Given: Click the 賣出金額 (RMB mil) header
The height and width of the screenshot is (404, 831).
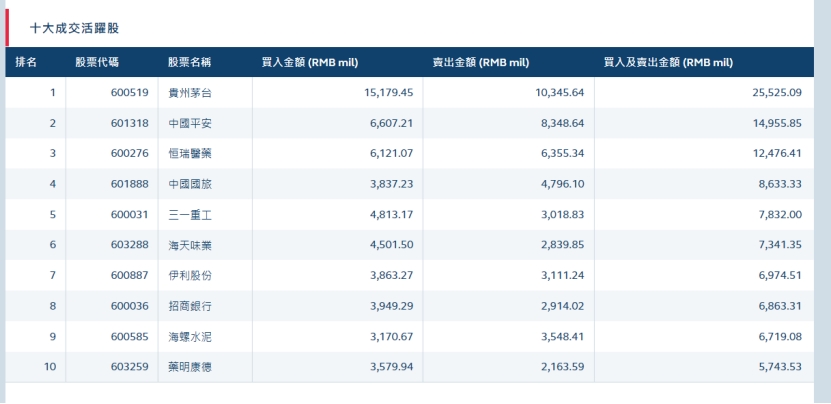Looking at the screenshot, I should (x=480, y=62).
